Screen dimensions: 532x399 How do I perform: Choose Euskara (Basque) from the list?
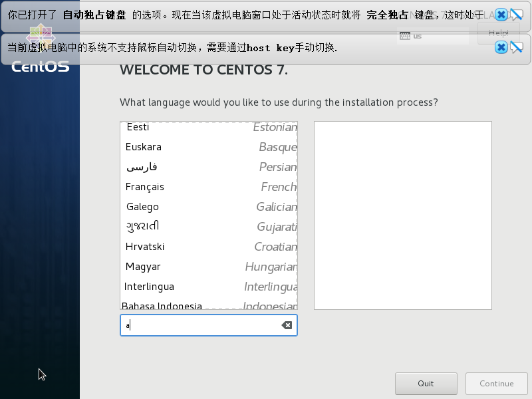pyautogui.click(x=209, y=147)
